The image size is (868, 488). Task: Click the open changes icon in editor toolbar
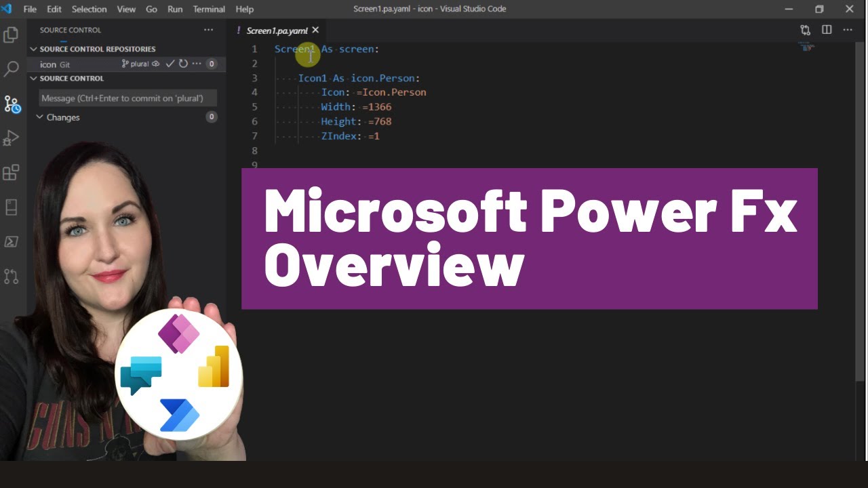pos(805,30)
